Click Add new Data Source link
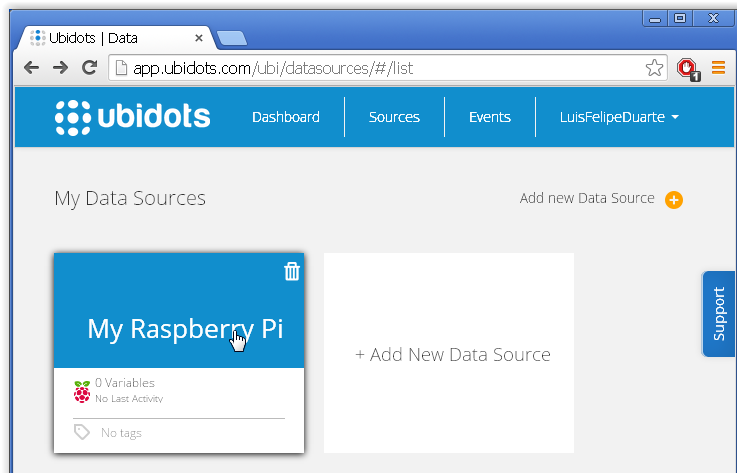Screen dimensions: 738x473 click(587, 198)
